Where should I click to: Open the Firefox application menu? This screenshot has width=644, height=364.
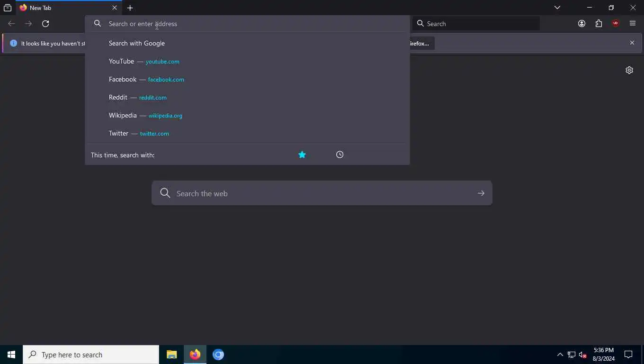633,24
